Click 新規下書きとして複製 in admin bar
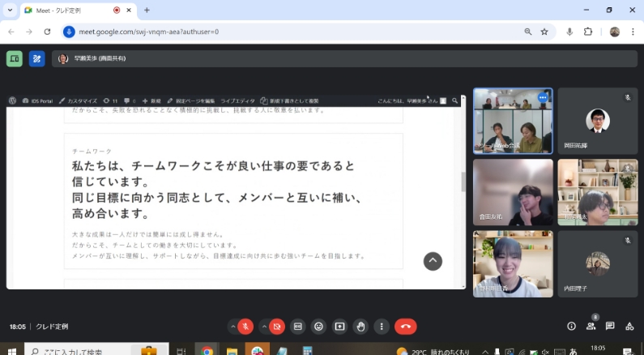 click(289, 101)
